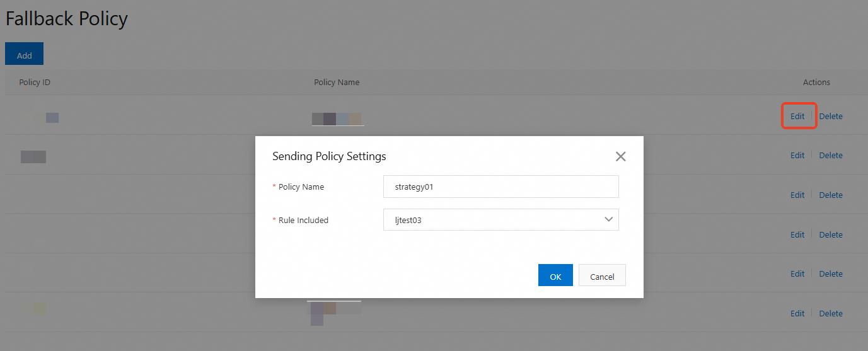The image size is (868, 351).
Task: Edit the fifth policy row
Action: point(797,273)
